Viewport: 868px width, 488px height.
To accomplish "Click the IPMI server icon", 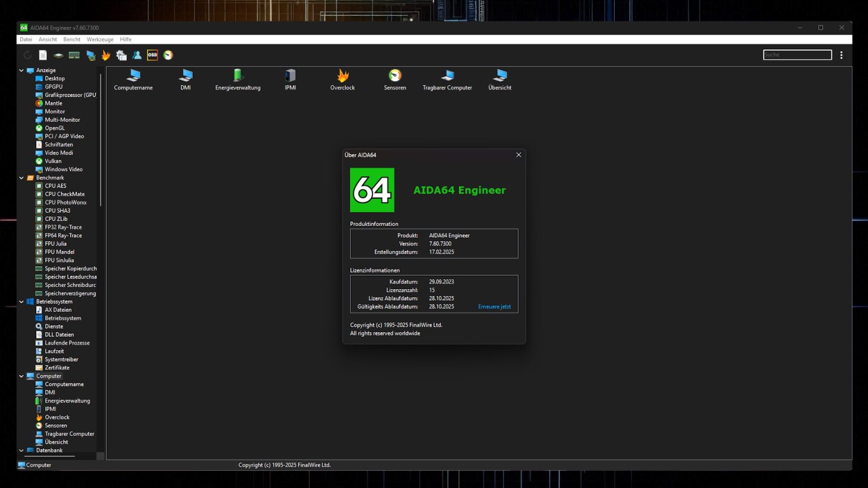I will click(290, 76).
